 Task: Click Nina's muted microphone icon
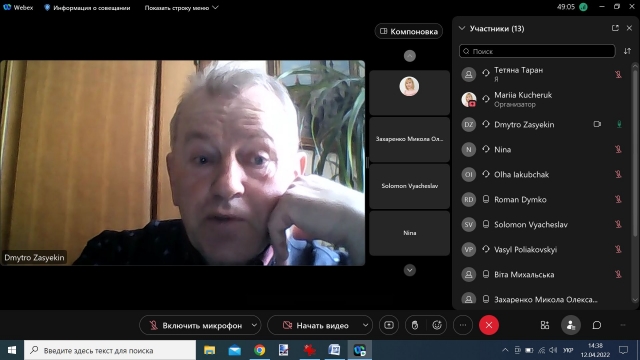coord(618,149)
